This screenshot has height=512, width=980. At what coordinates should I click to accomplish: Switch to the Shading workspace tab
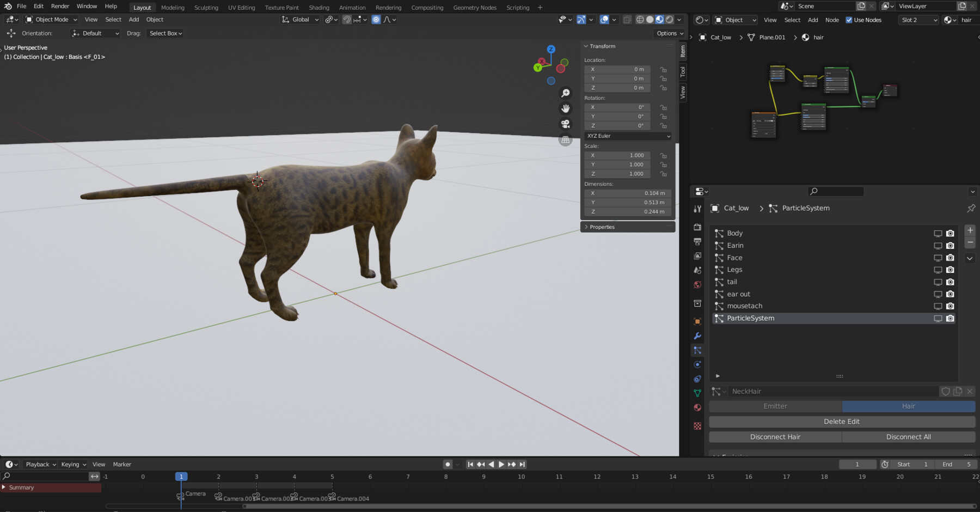click(x=319, y=7)
